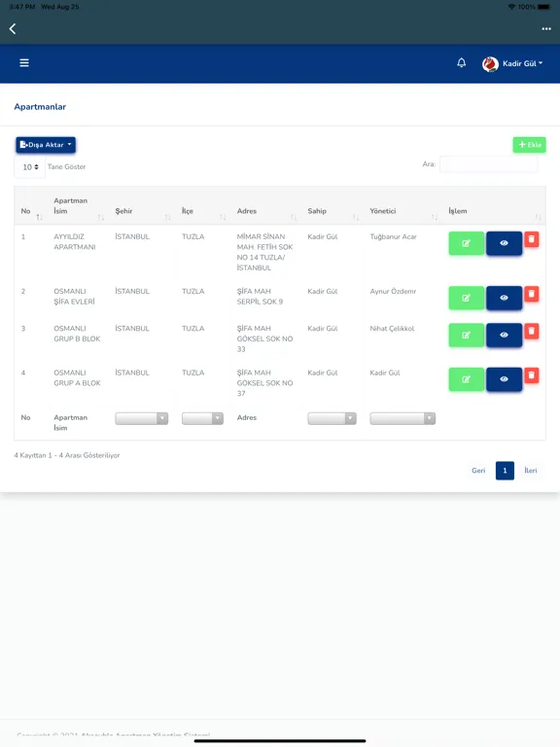Go to previous page with Geri
This screenshot has height=747, width=560.
point(478,471)
